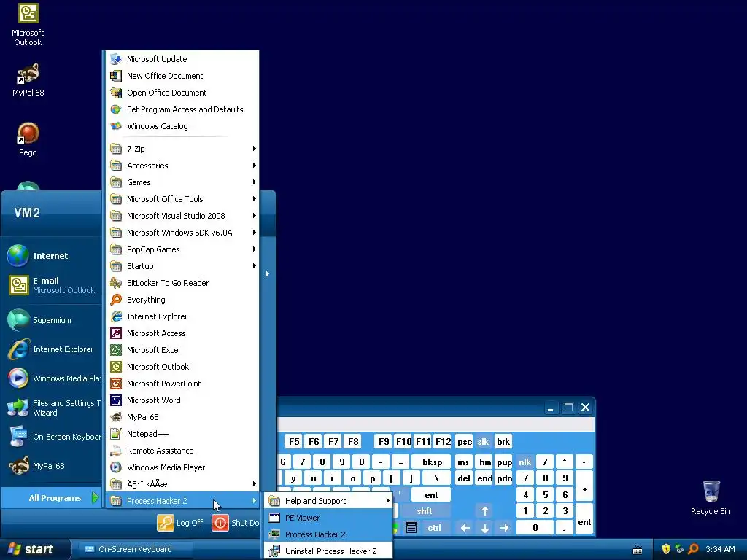Expand the Games submenu
Image resolution: width=747 pixels, height=560 pixels.
click(x=182, y=182)
